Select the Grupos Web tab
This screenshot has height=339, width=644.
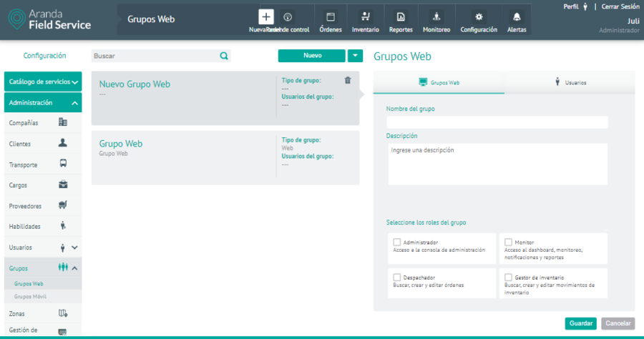pos(439,82)
